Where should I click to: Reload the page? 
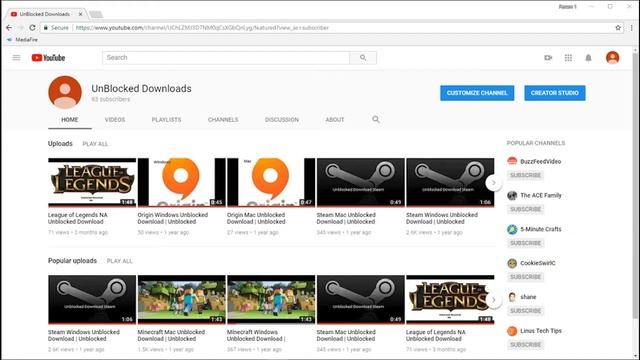32,27
